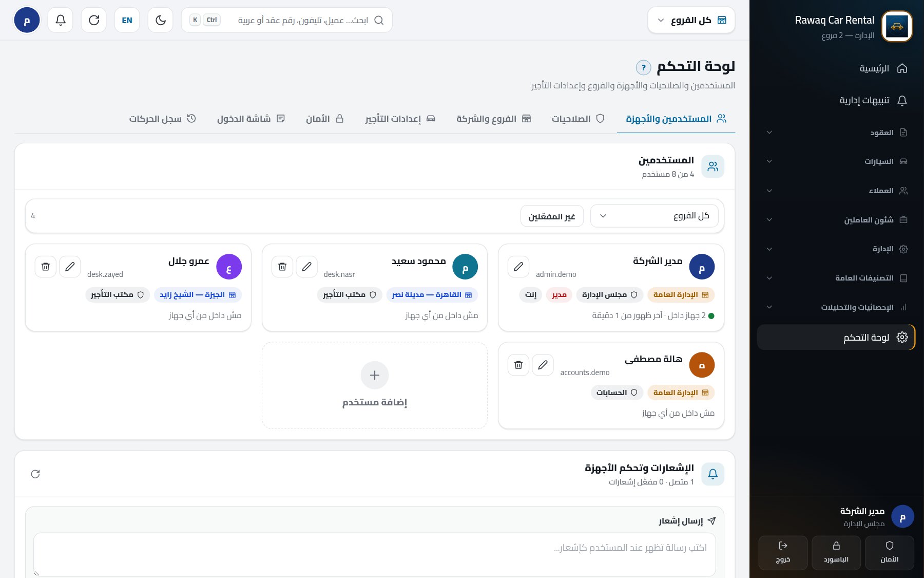
Task: Click الأمان button at sidebar bottom
Action: coord(890,553)
